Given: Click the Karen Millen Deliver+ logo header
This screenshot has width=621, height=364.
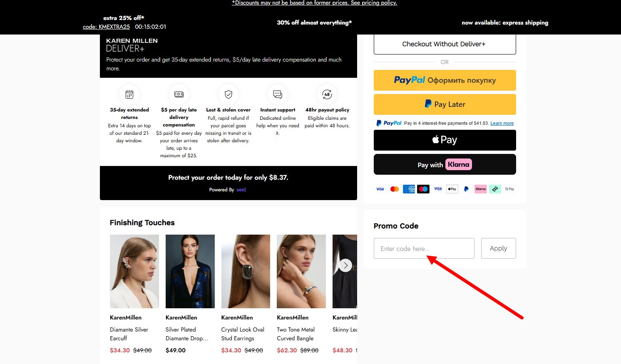Looking at the screenshot, I should 132,45.
